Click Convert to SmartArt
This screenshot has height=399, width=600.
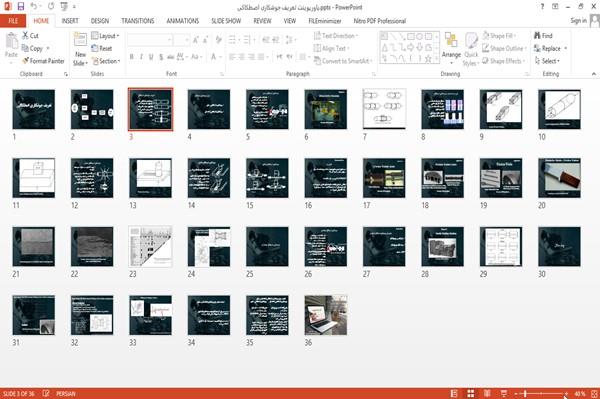342,61
